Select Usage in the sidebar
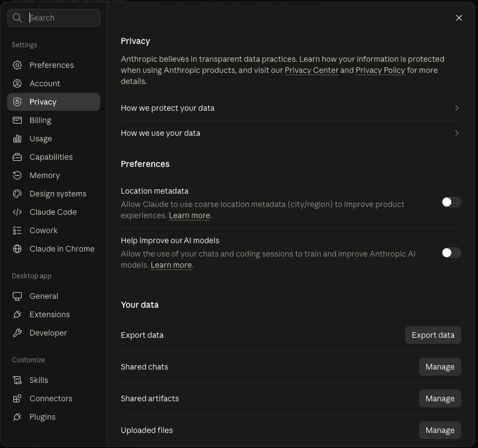The image size is (478, 448). [x=53, y=139]
